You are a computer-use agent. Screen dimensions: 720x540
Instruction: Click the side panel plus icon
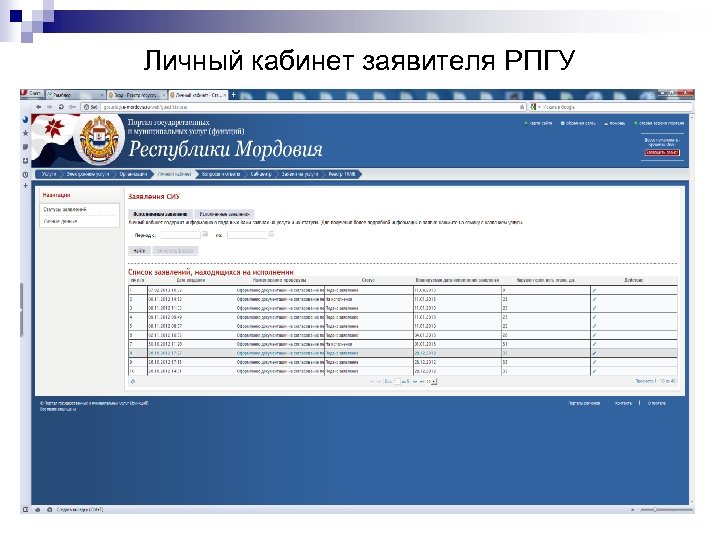tap(25, 186)
